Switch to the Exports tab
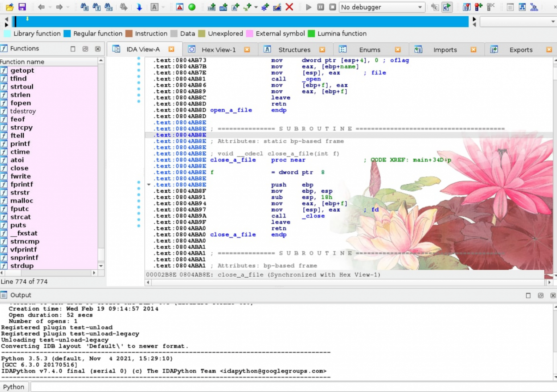 [x=521, y=50]
